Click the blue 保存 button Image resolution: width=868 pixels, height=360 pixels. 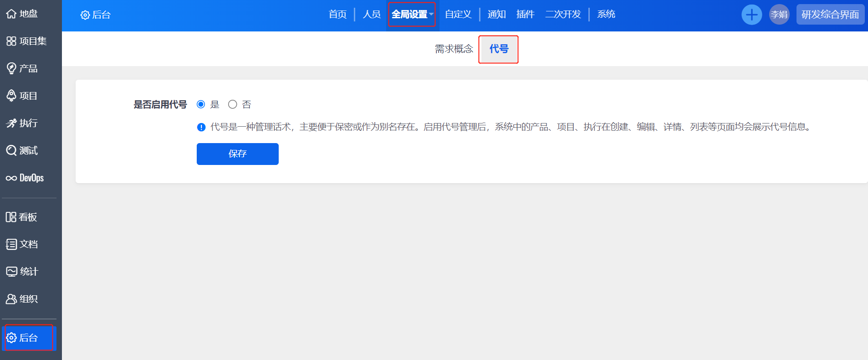pos(238,154)
